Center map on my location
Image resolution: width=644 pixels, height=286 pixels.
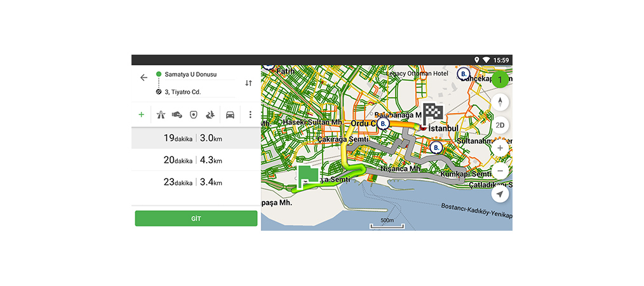click(x=500, y=194)
